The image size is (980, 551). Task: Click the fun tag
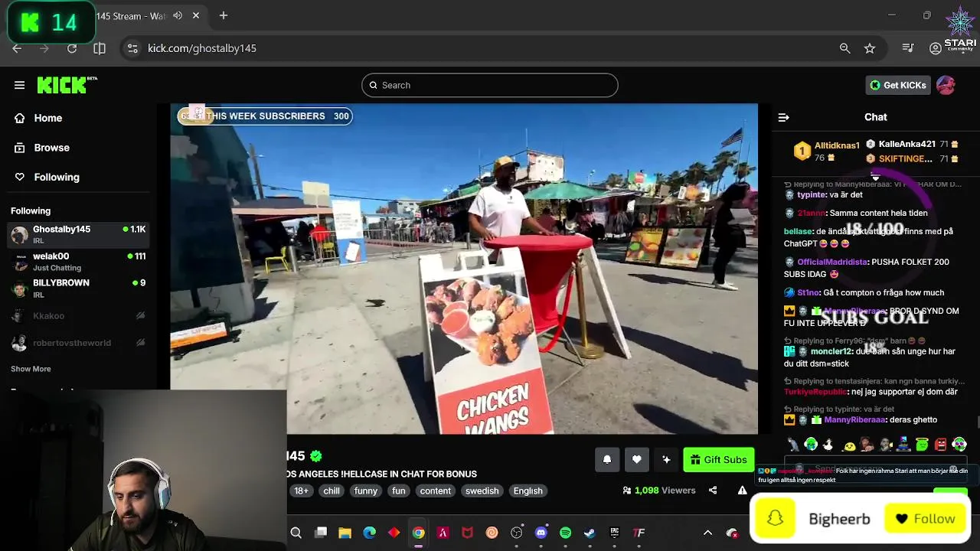pyautogui.click(x=399, y=491)
